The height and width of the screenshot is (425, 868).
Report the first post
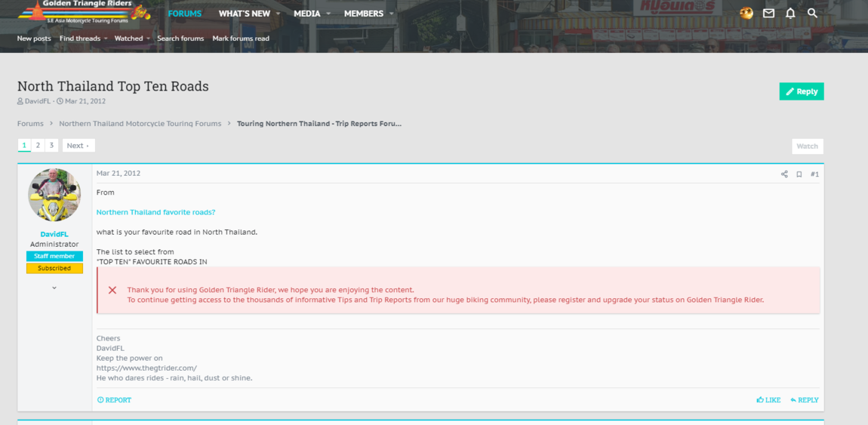pos(114,400)
